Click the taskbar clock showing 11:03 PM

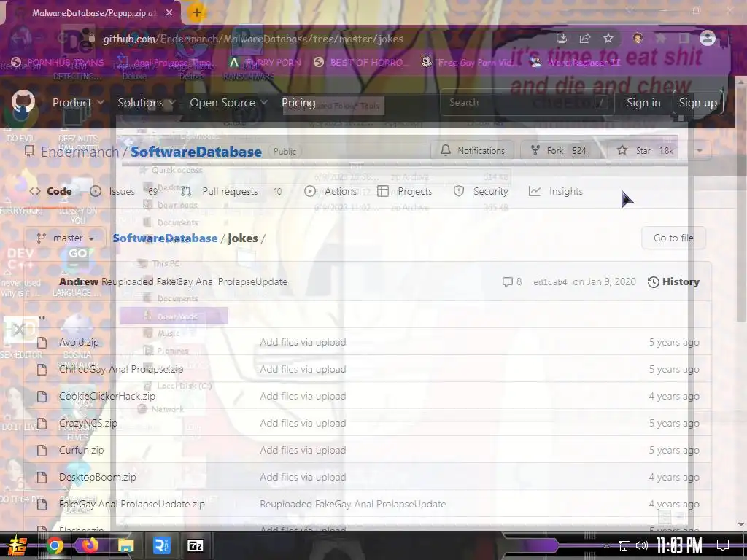coord(679,545)
